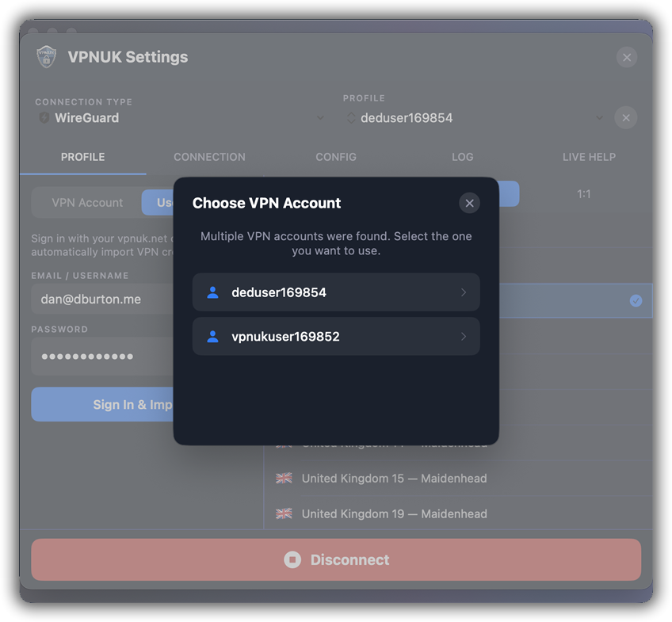Select United Kingdom 15 — Maidenhead server

click(x=459, y=478)
